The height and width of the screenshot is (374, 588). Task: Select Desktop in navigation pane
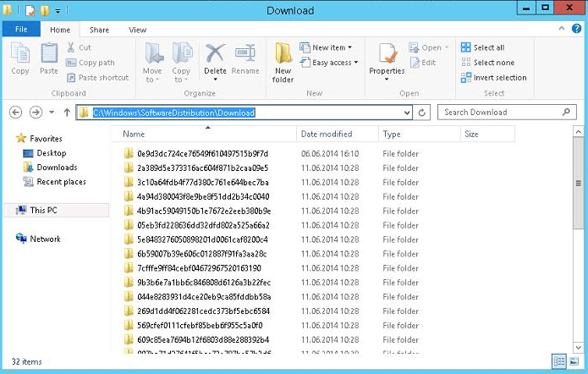(45, 153)
